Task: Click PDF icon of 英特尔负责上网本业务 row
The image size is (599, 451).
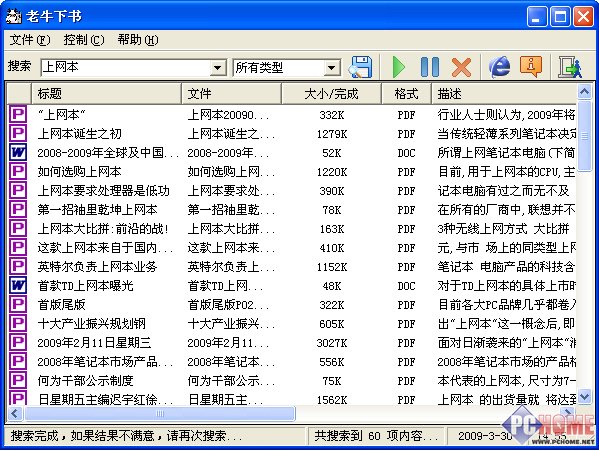Action: (x=18, y=266)
